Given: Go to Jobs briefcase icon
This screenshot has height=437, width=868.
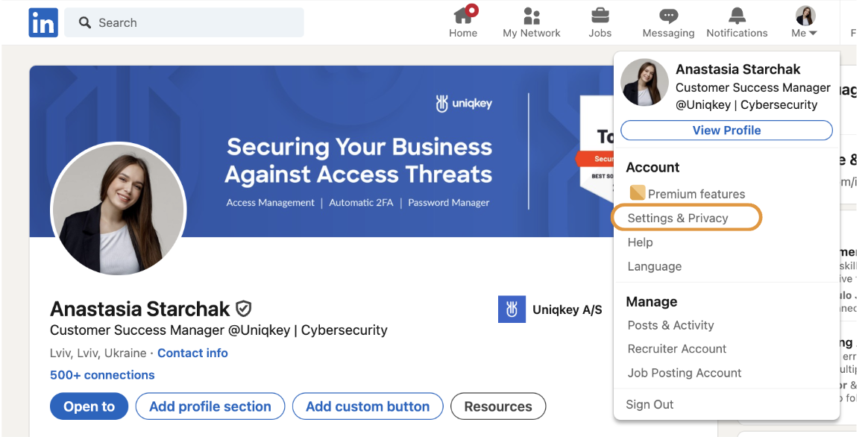Looking at the screenshot, I should [x=600, y=16].
